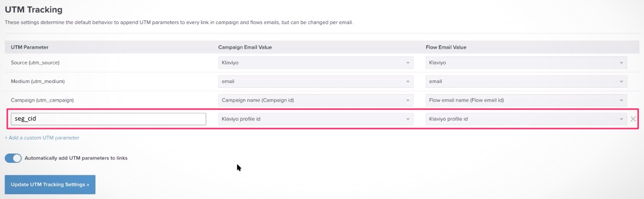Select the Medium (utm_medium) row label
The image size is (644, 199).
pos(38,81)
